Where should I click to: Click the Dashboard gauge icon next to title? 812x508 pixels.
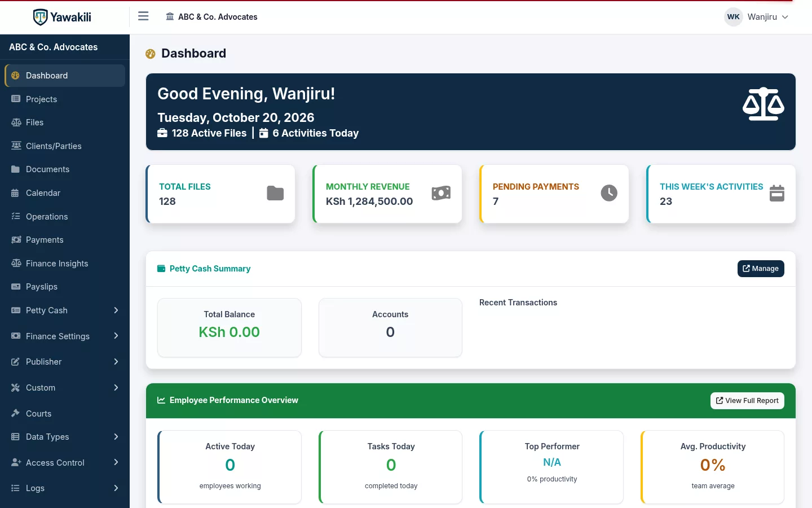pyautogui.click(x=150, y=54)
